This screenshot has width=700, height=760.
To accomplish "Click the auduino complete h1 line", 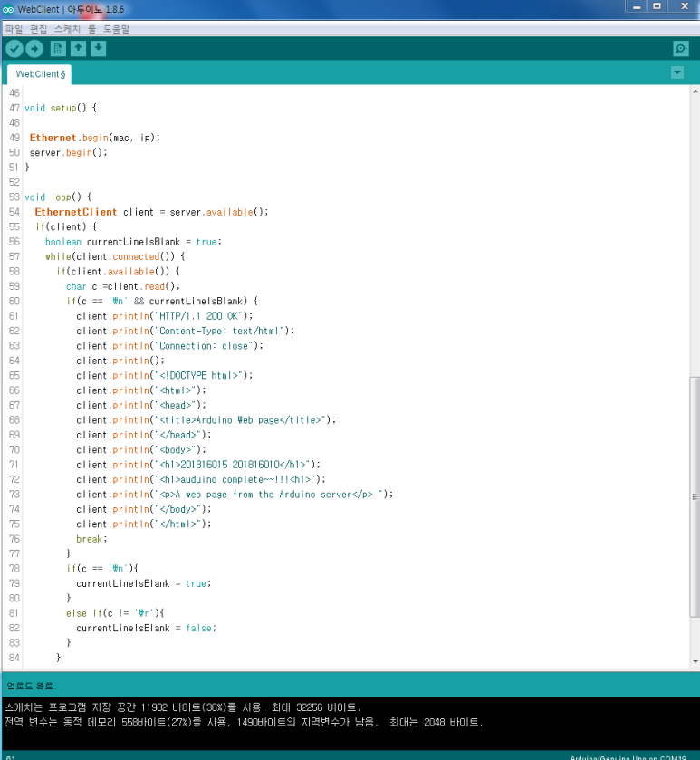I will pyautogui.click(x=201, y=479).
